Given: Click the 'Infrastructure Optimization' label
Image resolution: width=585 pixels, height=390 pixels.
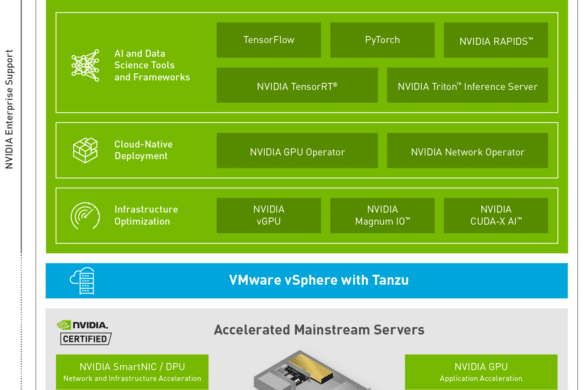Looking at the screenshot, I should coord(146,215).
